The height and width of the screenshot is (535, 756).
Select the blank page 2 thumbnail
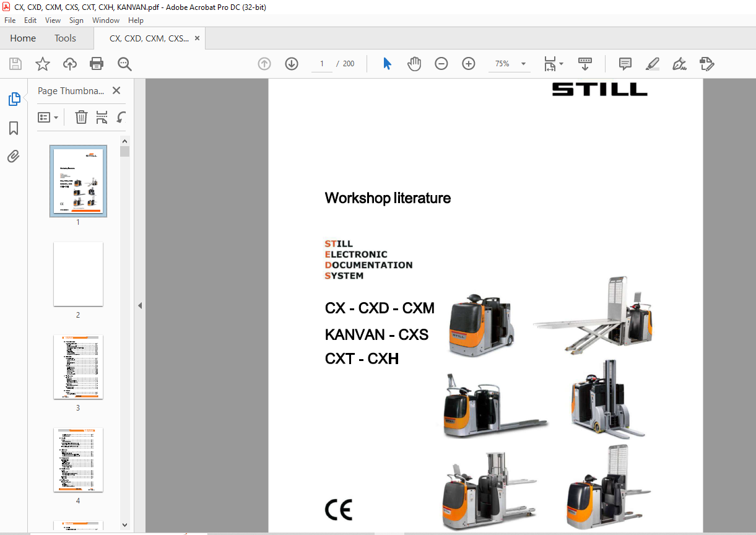click(78, 274)
